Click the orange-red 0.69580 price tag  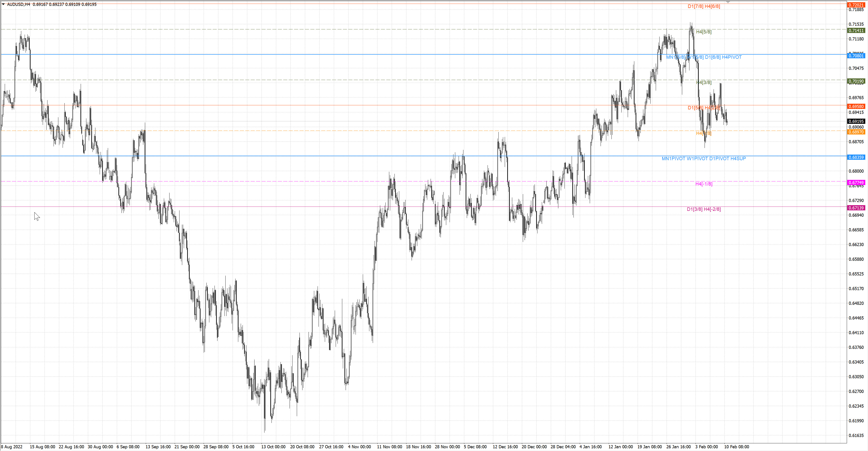[856, 106]
